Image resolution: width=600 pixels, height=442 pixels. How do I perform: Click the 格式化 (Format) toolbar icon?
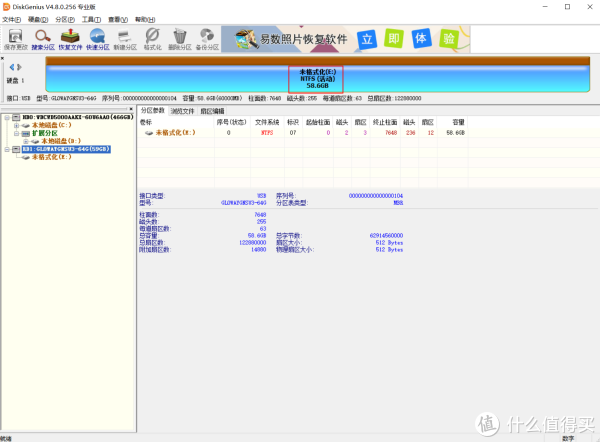[x=152, y=39]
